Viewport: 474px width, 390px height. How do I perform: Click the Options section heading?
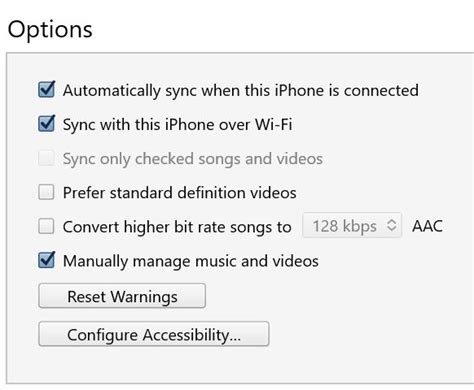[50, 30]
